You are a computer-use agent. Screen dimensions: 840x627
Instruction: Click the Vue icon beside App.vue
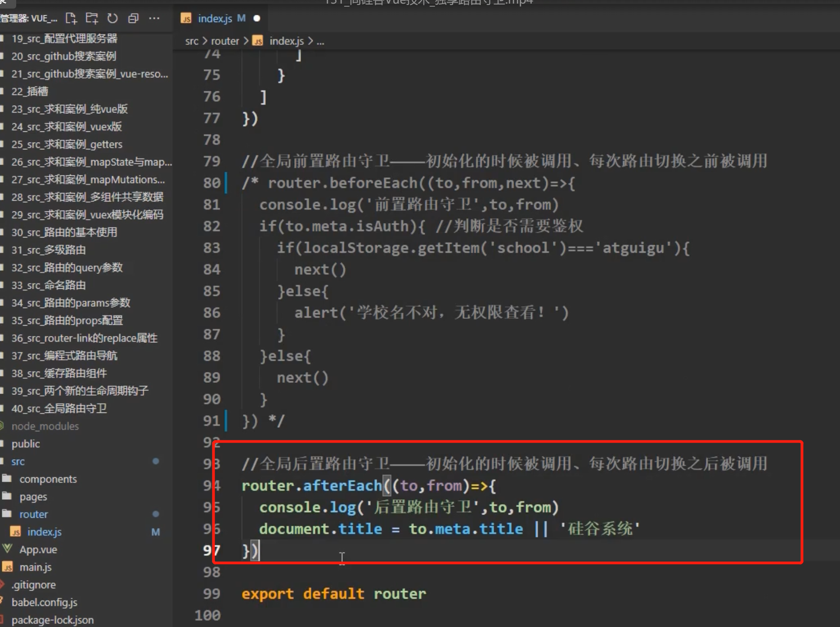pyautogui.click(x=7, y=549)
